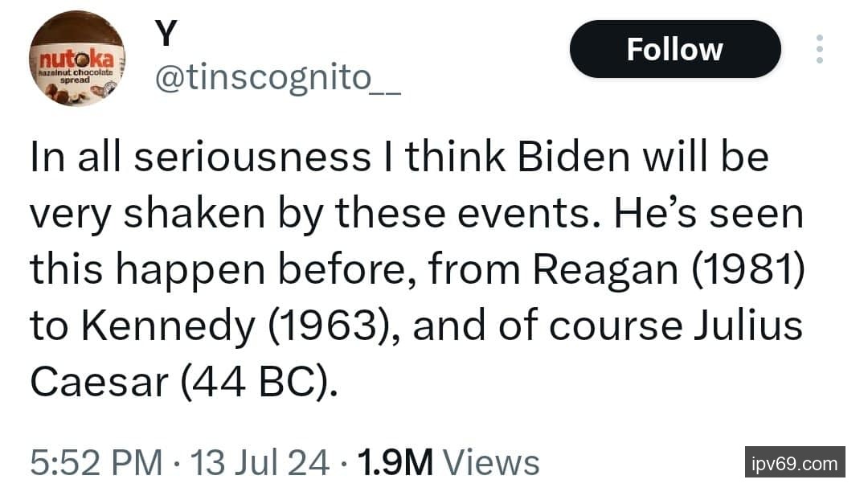The image size is (868, 500).
Task: Click the Follow button
Action: [x=674, y=49]
